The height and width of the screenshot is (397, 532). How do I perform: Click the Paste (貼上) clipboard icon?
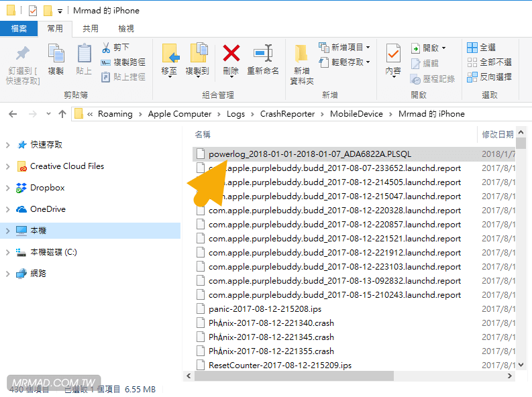84,53
